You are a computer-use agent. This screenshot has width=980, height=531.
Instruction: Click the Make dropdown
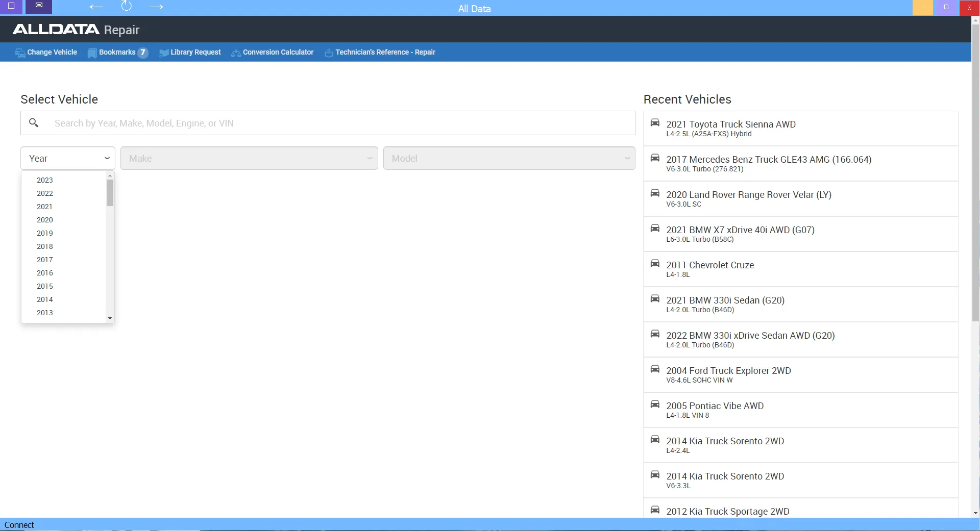[x=249, y=158]
